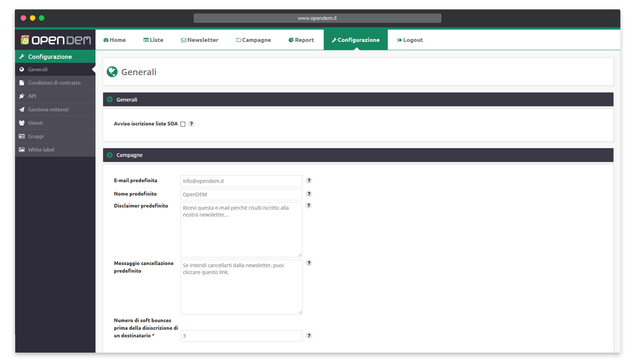Open Gruppi in the sidebar

point(55,136)
